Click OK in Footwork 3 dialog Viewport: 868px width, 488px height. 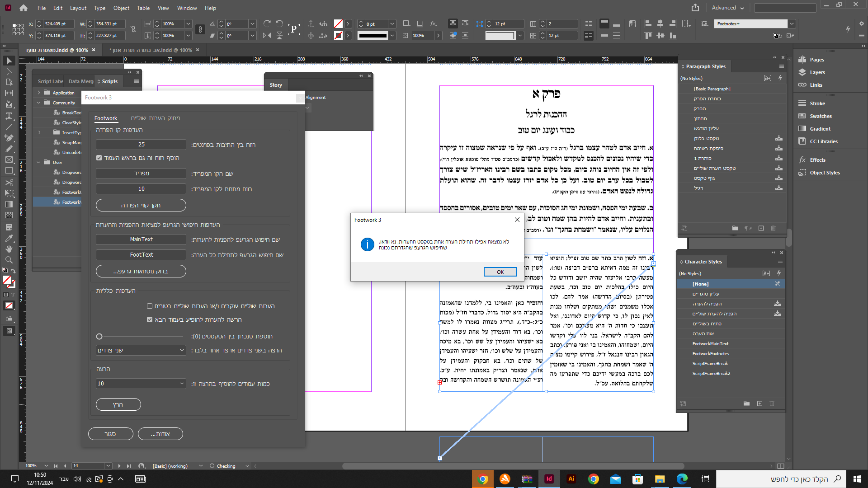coord(500,272)
